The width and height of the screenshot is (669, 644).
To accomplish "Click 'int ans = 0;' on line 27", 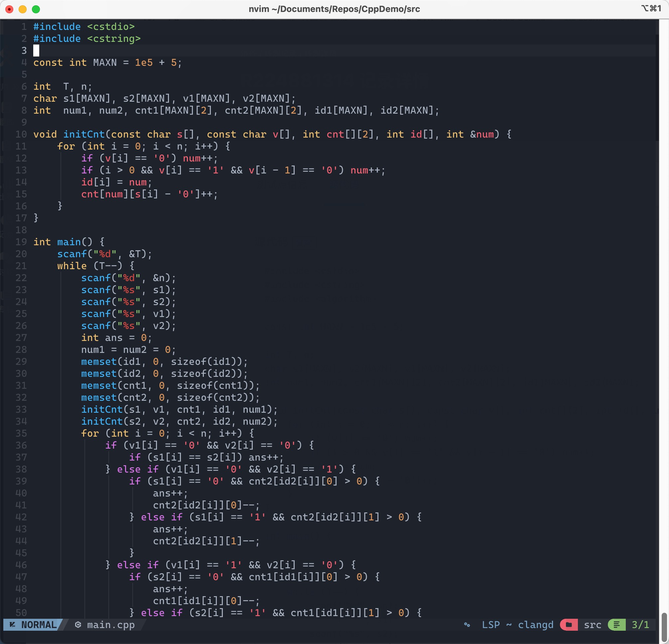I will (116, 338).
